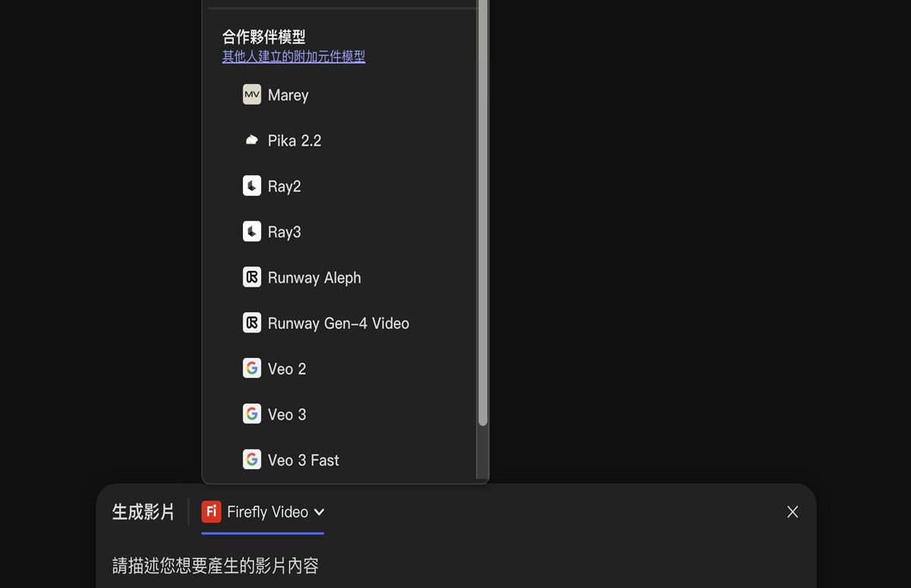This screenshot has width=911, height=588.
Task: Click the red Firefly Fi icon
Action: [x=211, y=511]
